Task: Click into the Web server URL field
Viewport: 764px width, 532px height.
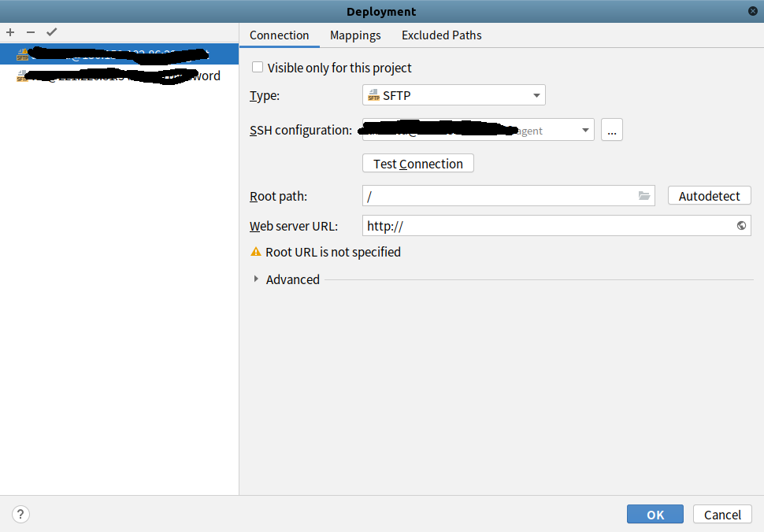Action: pyautogui.click(x=543, y=226)
